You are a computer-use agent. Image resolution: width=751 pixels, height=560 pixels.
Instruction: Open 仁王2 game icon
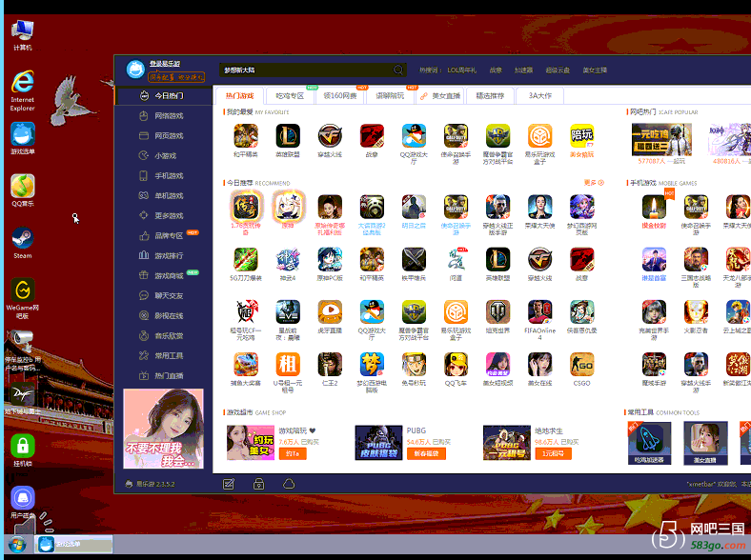tap(330, 365)
